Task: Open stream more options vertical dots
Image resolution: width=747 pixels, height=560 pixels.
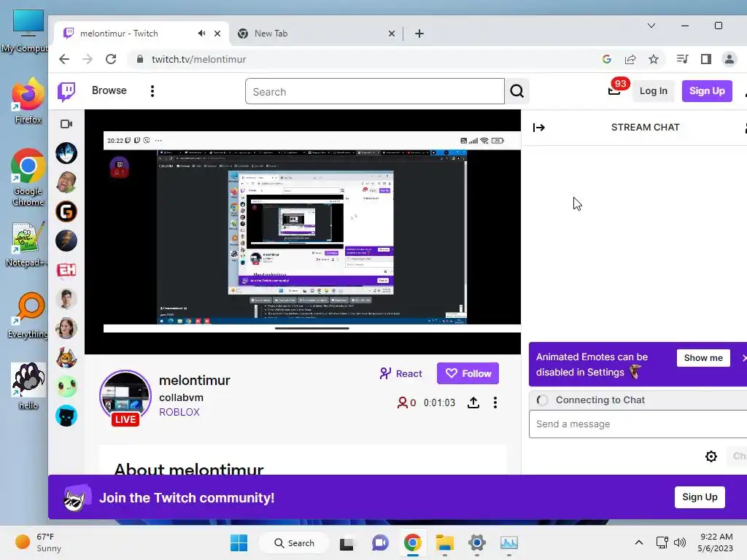Action: (495, 402)
